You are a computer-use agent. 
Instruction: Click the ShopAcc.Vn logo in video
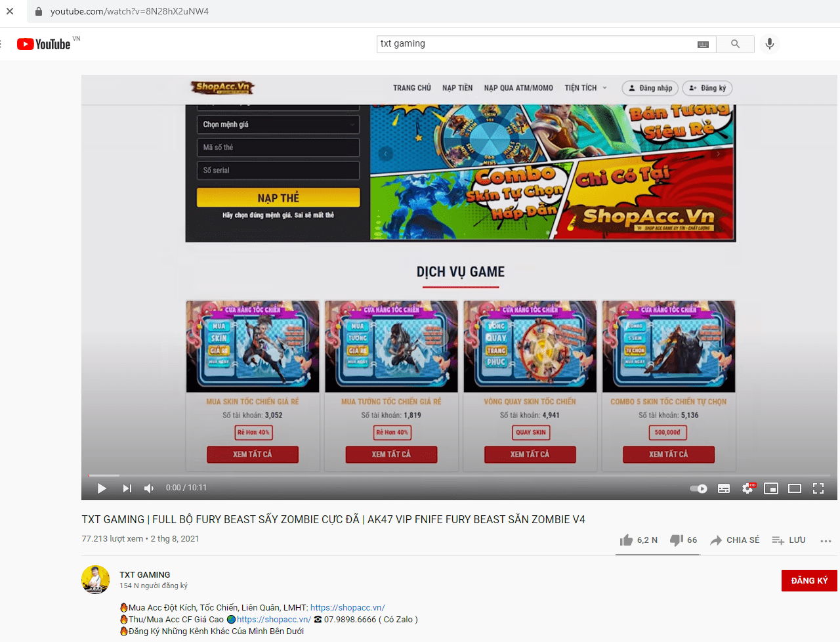(222, 87)
